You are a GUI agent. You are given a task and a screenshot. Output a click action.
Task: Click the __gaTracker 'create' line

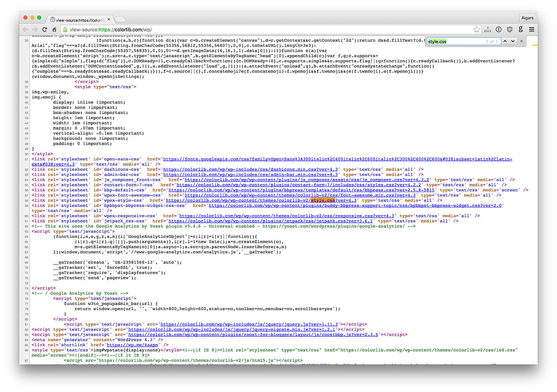pos(117,262)
